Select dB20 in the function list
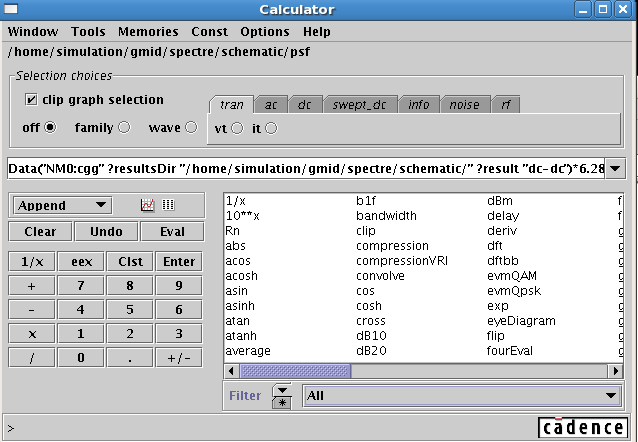This screenshot has height=442, width=638. tap(371, 350)
